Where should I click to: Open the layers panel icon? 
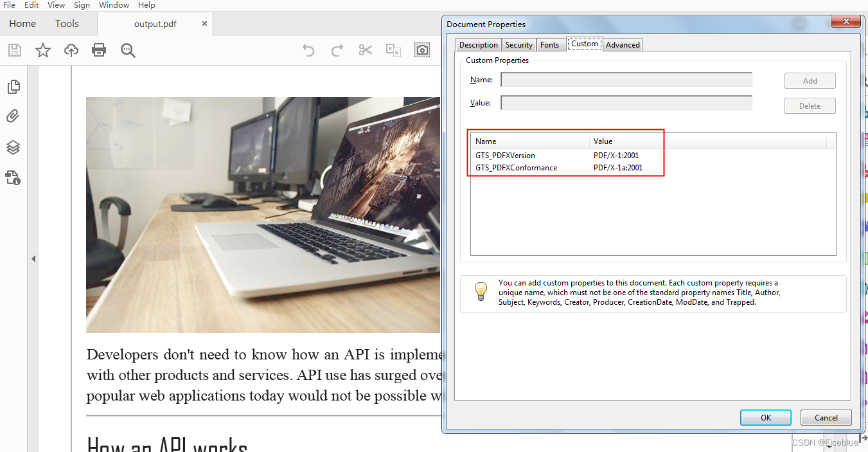point(13,147)
